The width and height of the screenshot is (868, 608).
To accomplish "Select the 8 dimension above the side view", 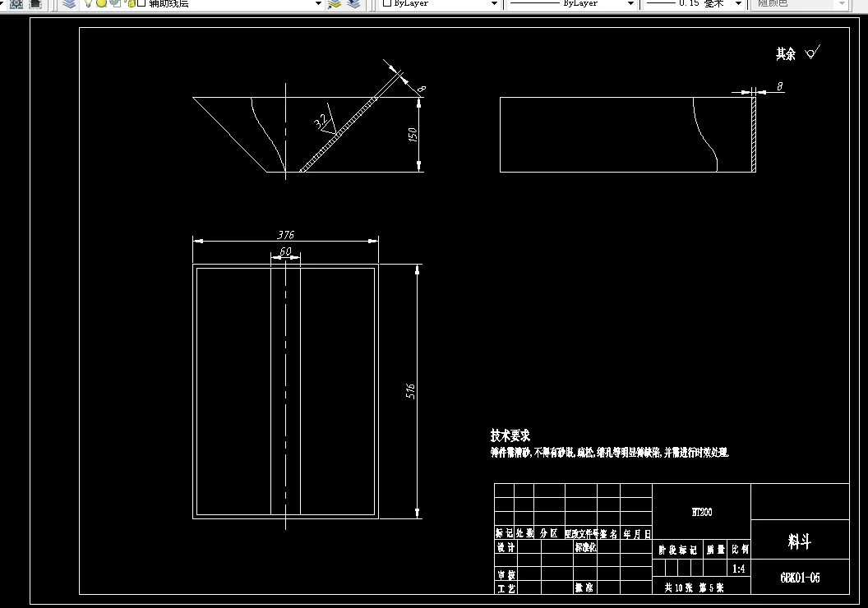I will click(x=780, y=85).
